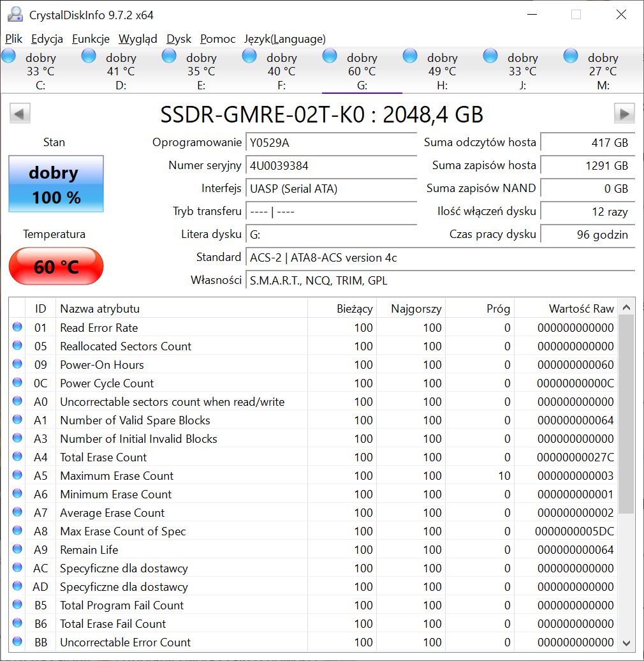
Task: Click the Tryb transferu field
Action: 331,212
